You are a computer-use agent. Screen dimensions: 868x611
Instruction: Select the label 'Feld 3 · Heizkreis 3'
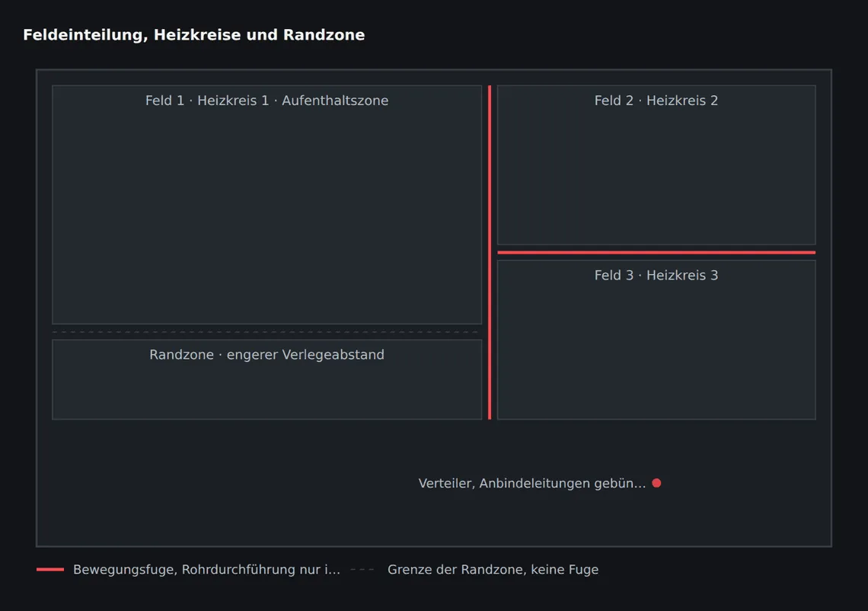(x=656, y=275)
